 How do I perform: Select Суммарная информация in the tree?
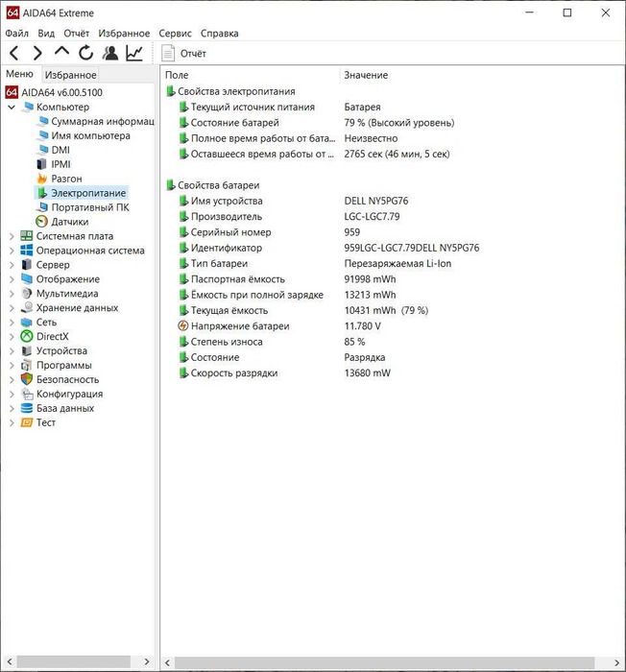103,121
